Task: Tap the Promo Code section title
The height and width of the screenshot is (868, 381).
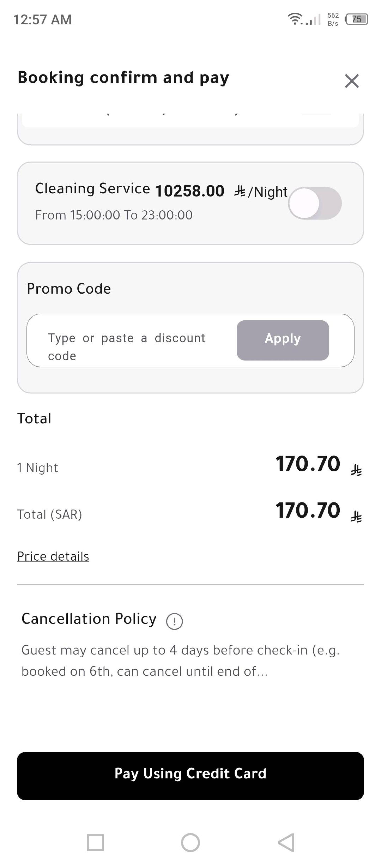Action: 69,289
